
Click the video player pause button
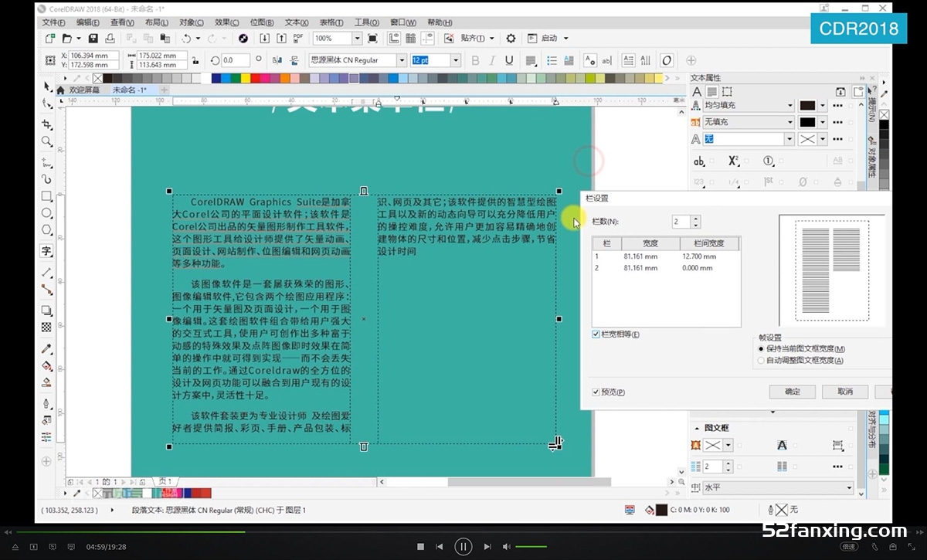click(463, 547)
